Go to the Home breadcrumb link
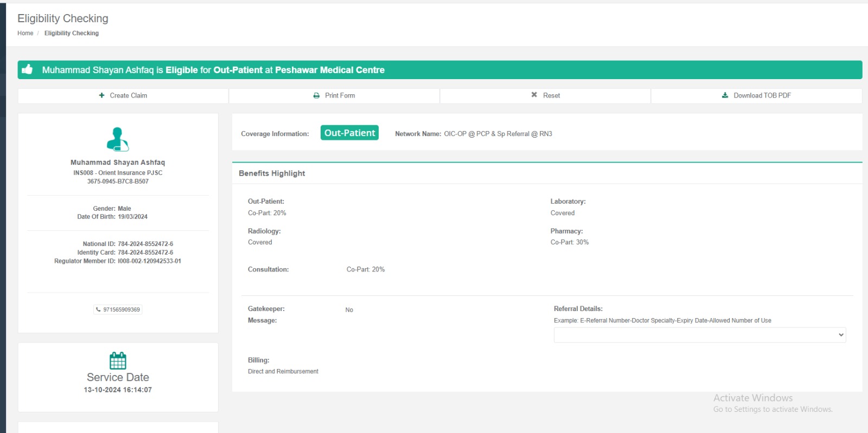868x433 pixels. point(25,33)
